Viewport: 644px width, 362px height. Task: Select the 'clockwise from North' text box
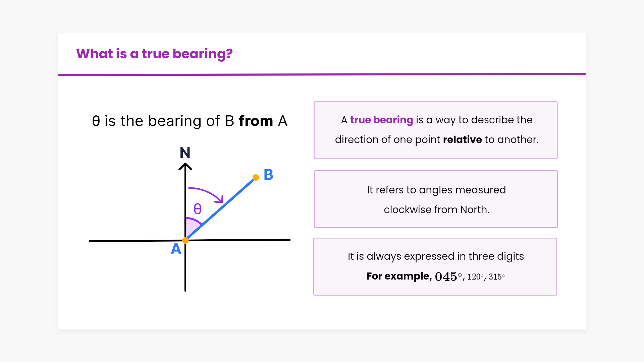click(x=436, y=199)
